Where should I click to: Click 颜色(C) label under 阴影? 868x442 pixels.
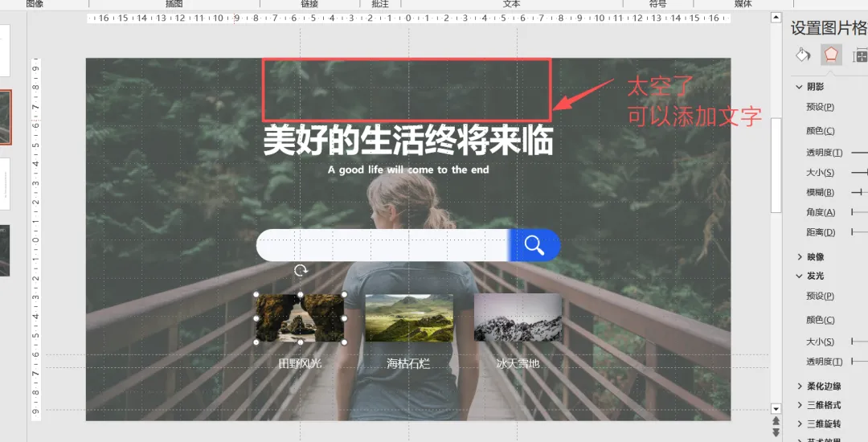click(x=820, y=130)
